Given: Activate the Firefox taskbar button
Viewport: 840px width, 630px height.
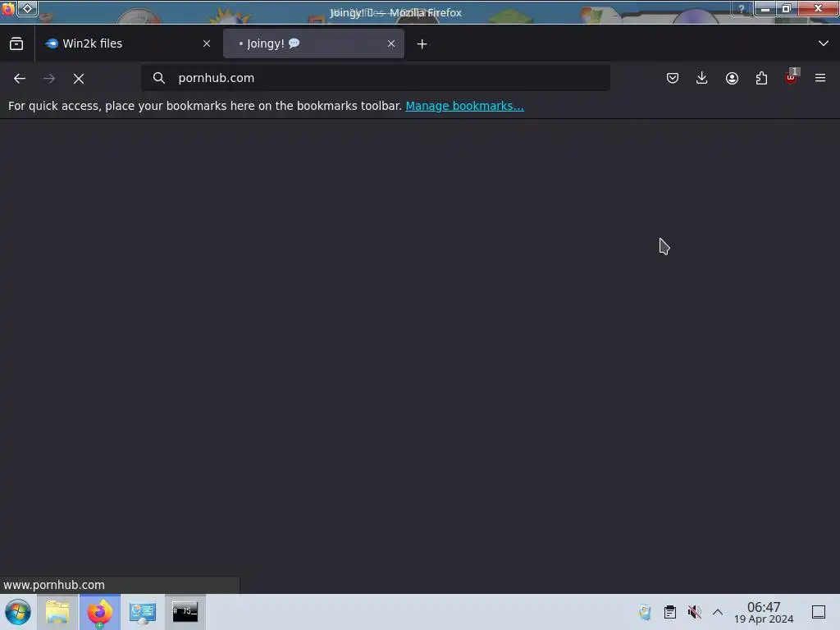Looking at the screenshot, I should [x=100, y=612].
